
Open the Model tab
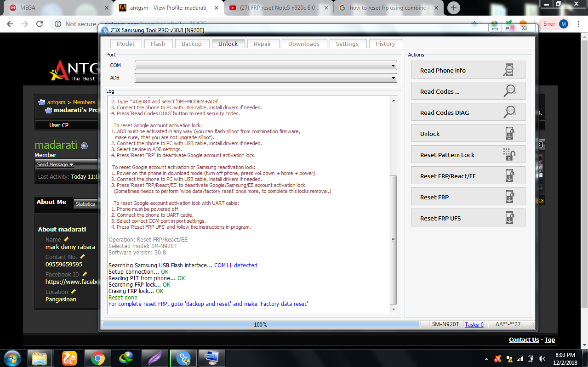[x=126, y=44]
